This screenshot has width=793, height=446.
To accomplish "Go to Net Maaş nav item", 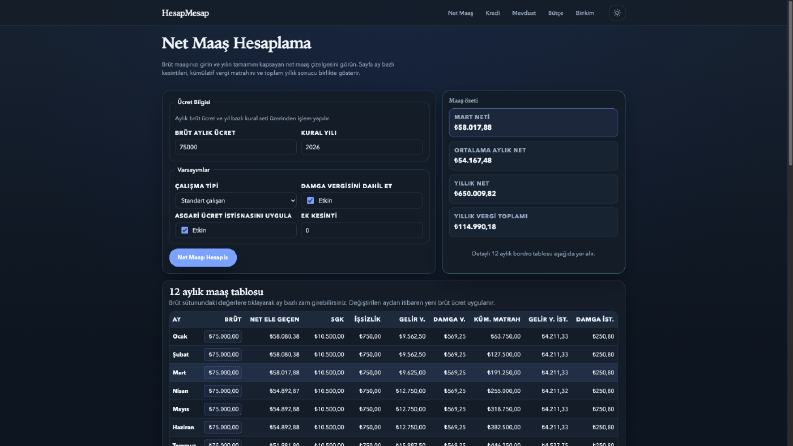I will 460,13.
